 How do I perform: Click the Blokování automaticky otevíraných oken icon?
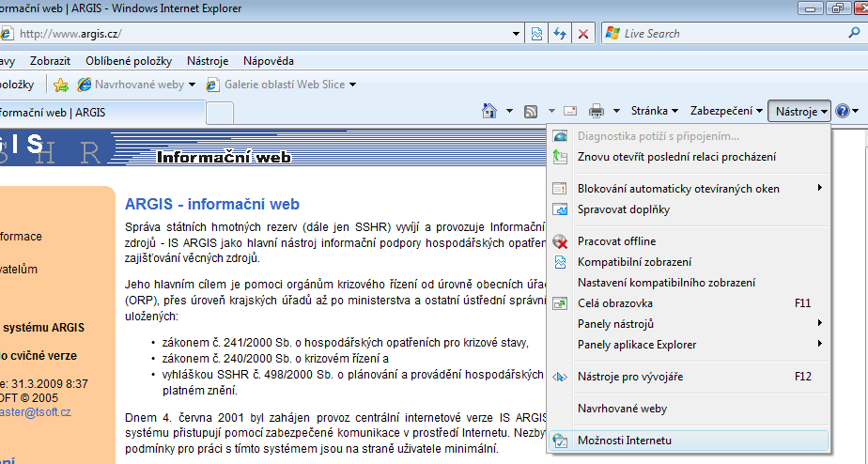coord(560,189)
